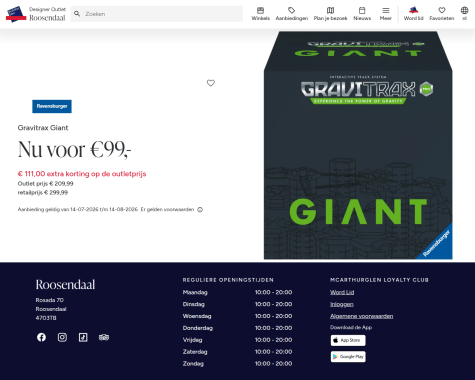475x380 pixels.
Task: Click the Word Lid footer link
Action: [x=342, y=292]
